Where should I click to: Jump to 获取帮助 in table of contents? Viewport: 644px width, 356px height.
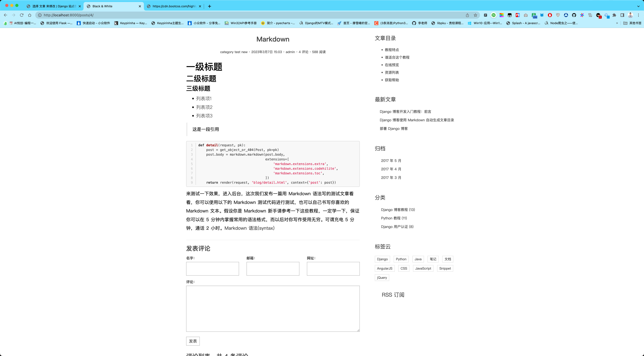coord(392,80)
